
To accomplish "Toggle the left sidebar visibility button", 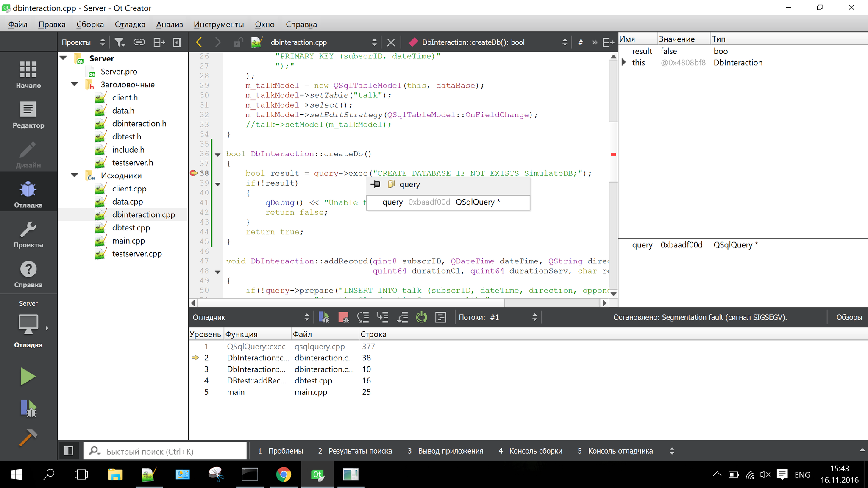I will [69, 451].
